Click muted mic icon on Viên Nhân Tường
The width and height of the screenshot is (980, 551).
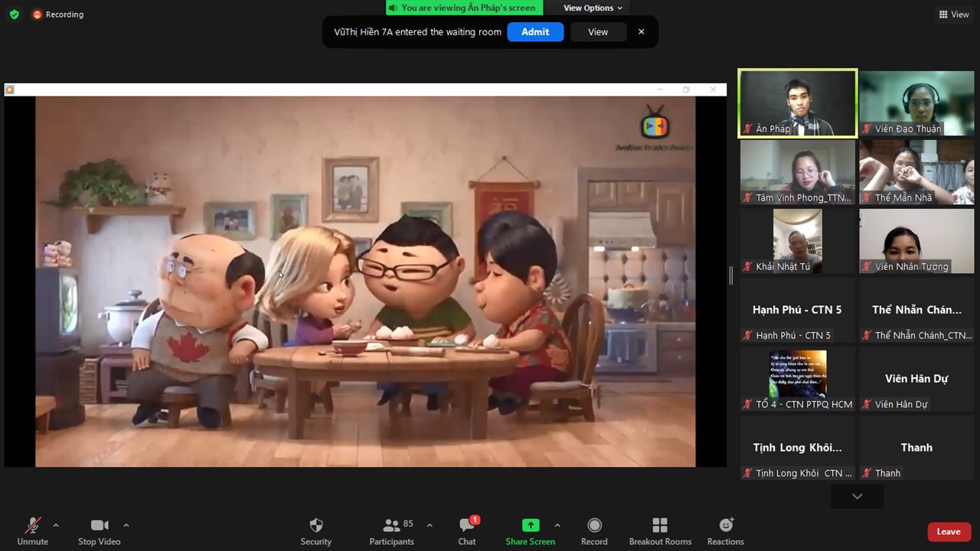tap(867, 266)
